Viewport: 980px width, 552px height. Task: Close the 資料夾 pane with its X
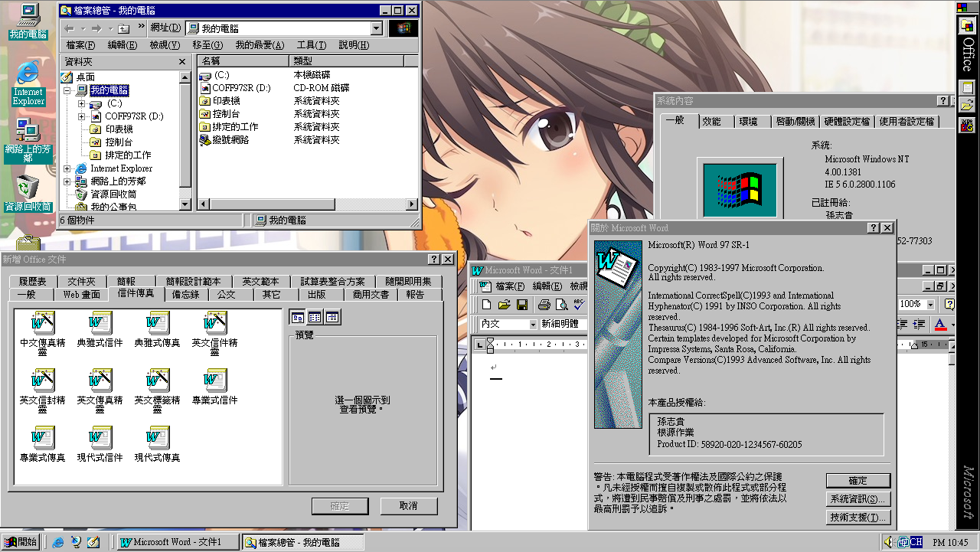click(182, 62)
